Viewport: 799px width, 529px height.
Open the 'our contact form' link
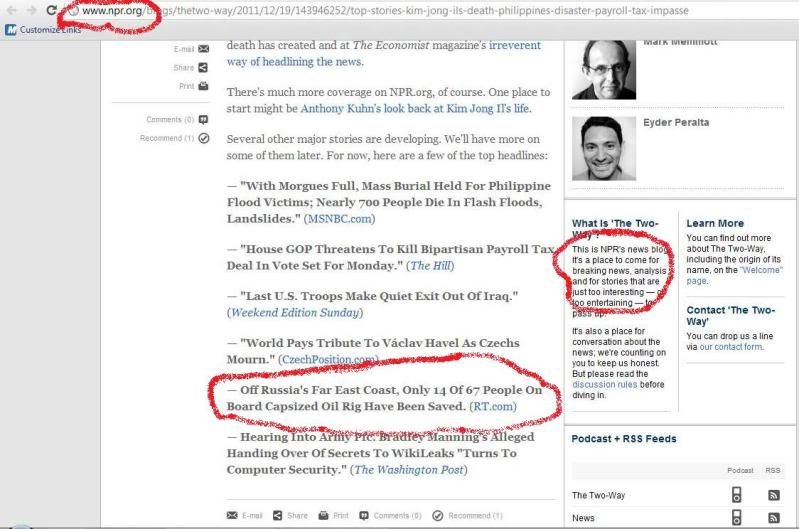pyautogui.click(x=731, y=347)
